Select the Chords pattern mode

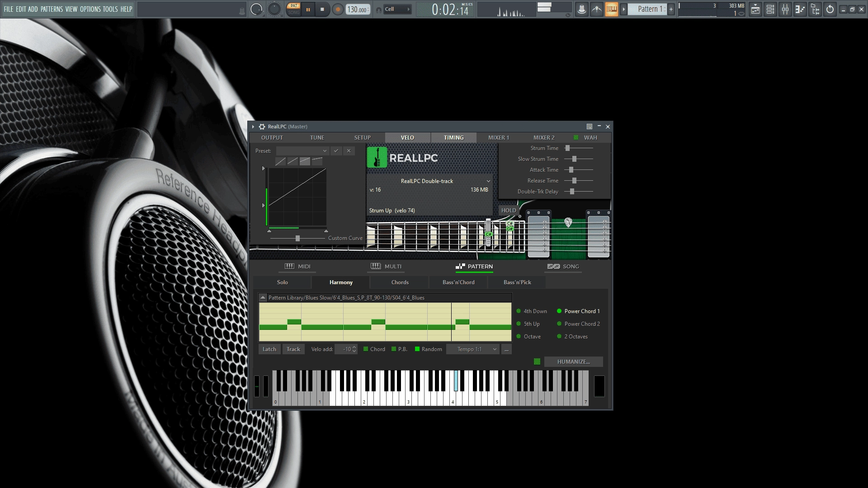coord(400,282)
